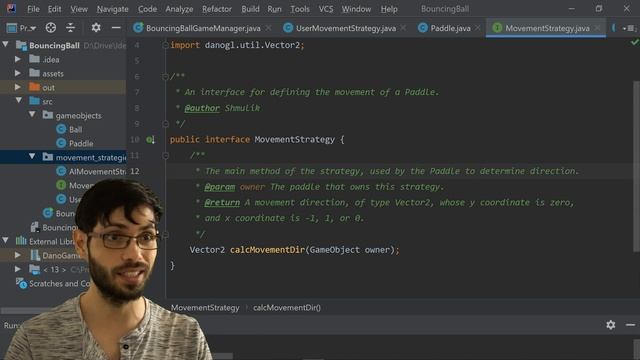Show the hidden editor tabs list
Image resolution: width=640 pixels, height=360 pixels.
pyautogui.click(x=630, y=28)
